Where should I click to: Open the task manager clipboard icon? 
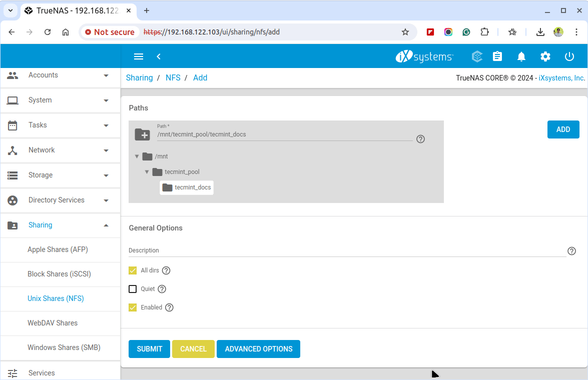[x=497, y=56]
